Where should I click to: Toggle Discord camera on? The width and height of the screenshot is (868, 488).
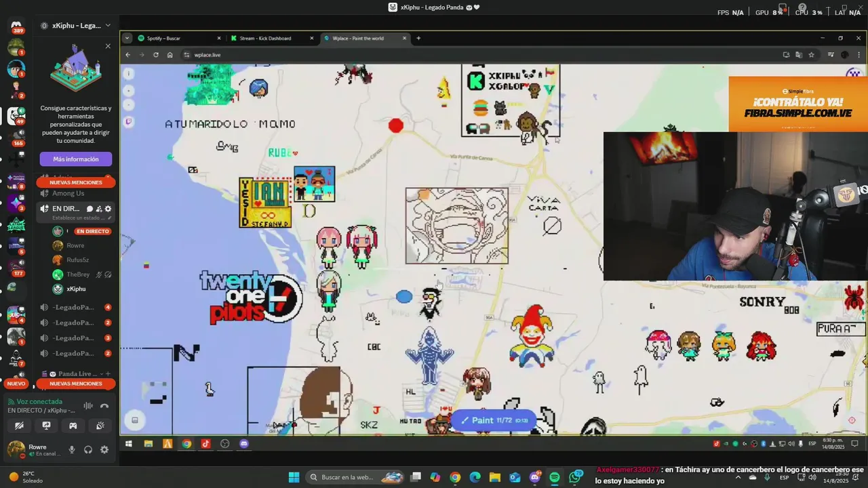20,426
